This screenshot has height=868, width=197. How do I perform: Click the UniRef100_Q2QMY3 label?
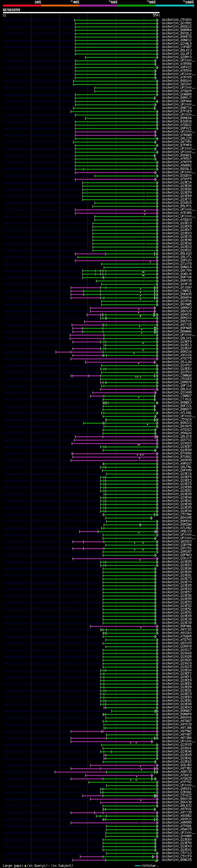click(176, 57)
